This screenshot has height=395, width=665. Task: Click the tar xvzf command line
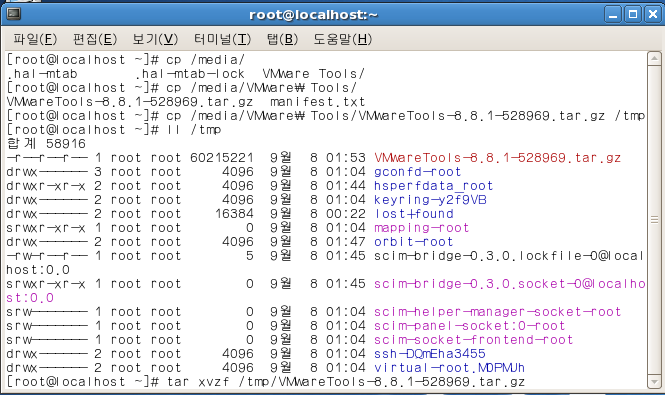346,382
